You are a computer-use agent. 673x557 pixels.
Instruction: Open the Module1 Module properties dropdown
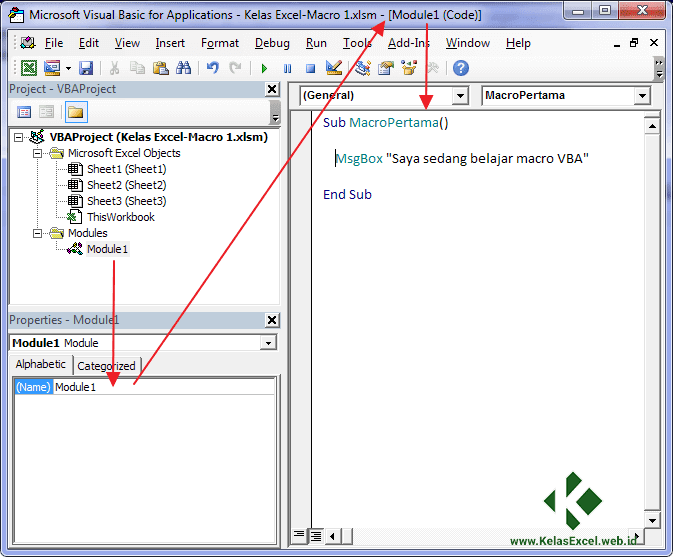click(268, 343)
